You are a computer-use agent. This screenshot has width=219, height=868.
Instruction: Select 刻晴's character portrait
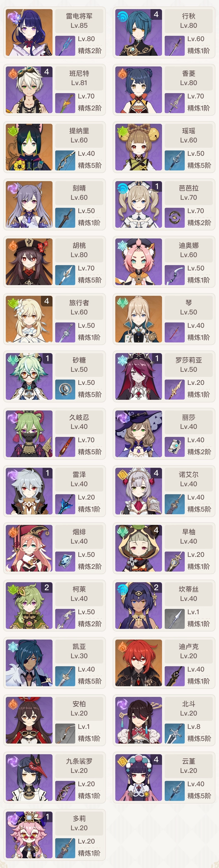pyautogui.click(x=29, y=204)
